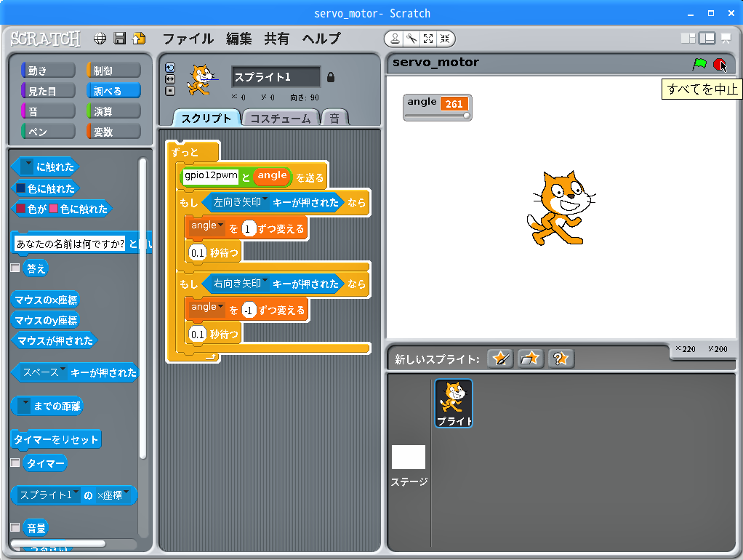Click the cat sprite on the stage
This screenshot has height=560, width=743.
click(561, 208)
